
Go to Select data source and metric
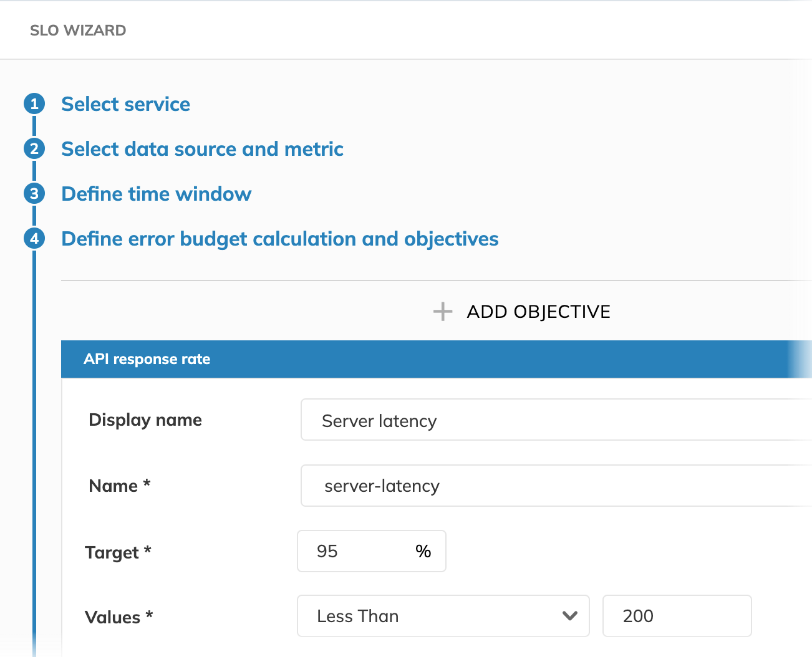pyautogui.click(x=202, y=149)
